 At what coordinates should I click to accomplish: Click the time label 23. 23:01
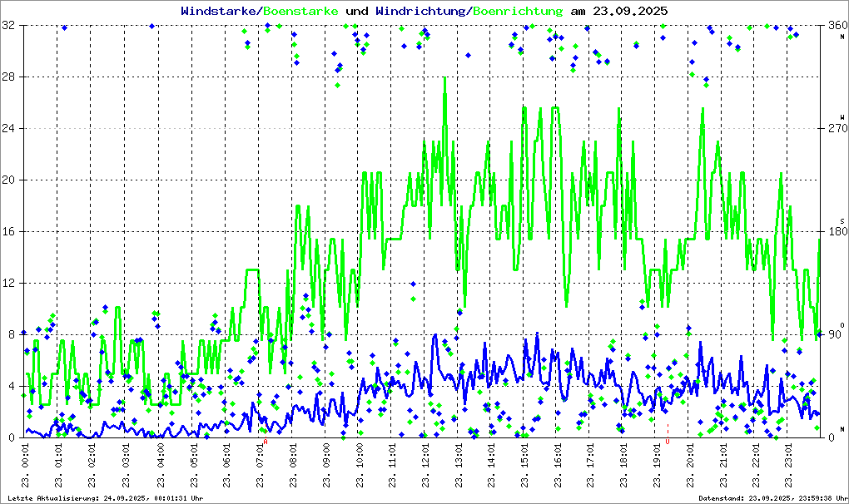[789, 465]
